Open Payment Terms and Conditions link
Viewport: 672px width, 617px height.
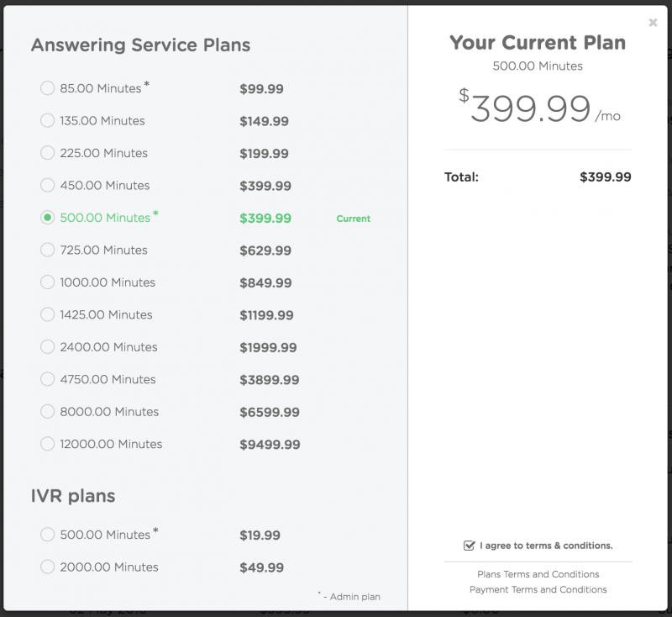pos(538,589)
